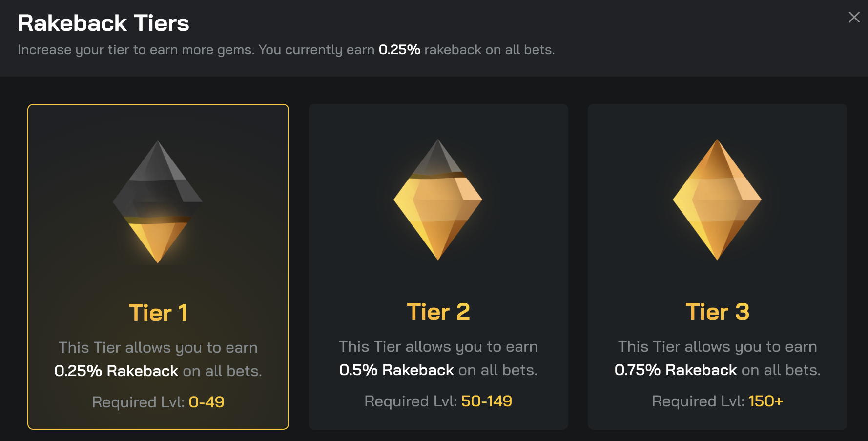The height and width of the screenshot is (441, 868).
Task: Click the "0.75% Rakeback" text in Tier 3
Action: (x=675, y=370)
